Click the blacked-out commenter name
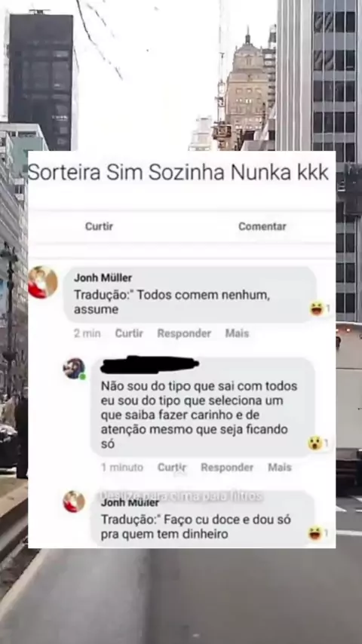 149,365
